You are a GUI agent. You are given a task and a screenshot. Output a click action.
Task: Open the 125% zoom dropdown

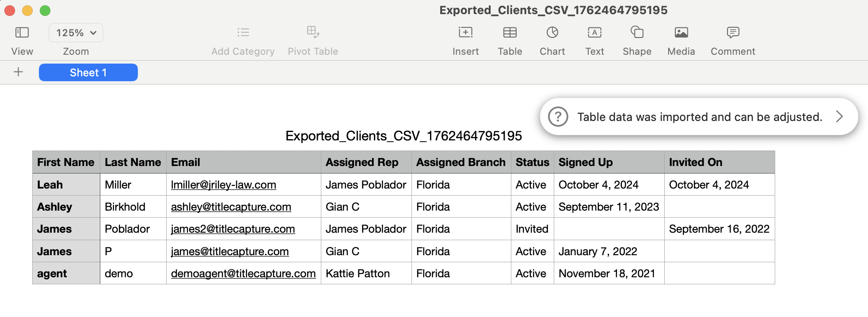(76, 33)
